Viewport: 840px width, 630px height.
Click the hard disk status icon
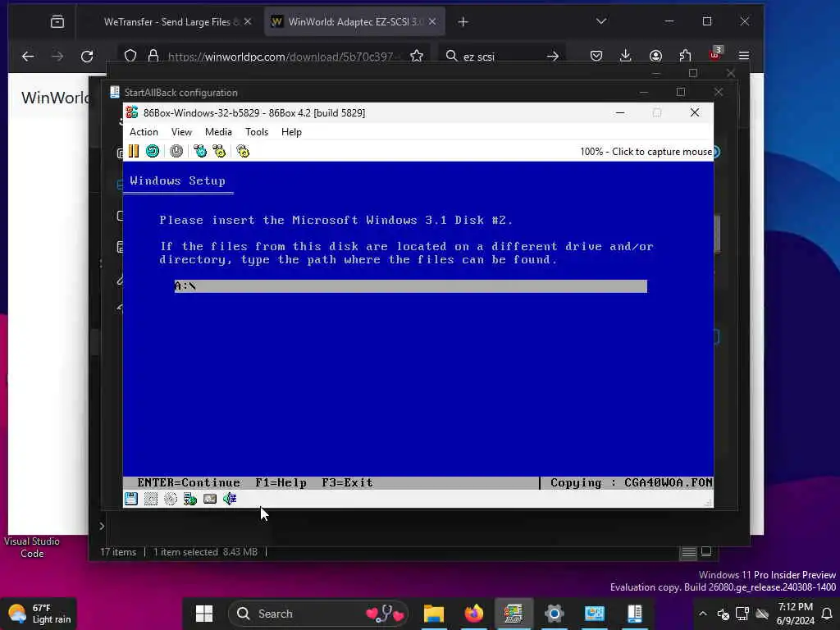pyautogui.click(x=210, y=499)
